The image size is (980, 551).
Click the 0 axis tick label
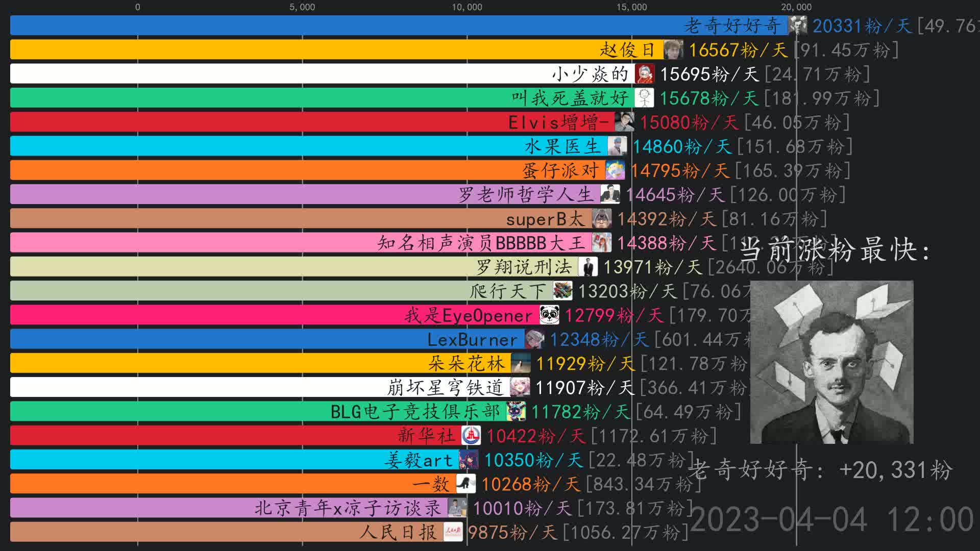pyautogui.click(x=137, y=7)
